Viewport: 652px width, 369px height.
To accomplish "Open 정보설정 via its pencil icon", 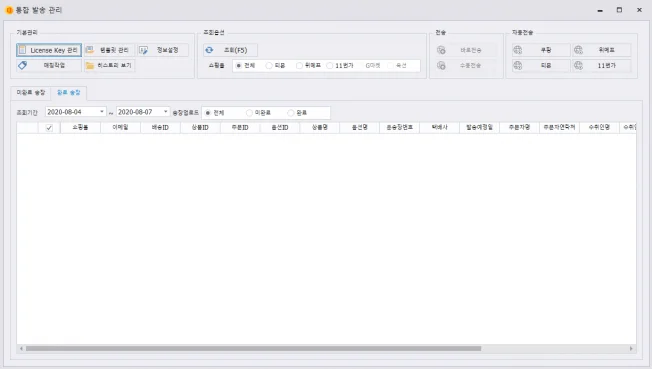I will point(143,50).
